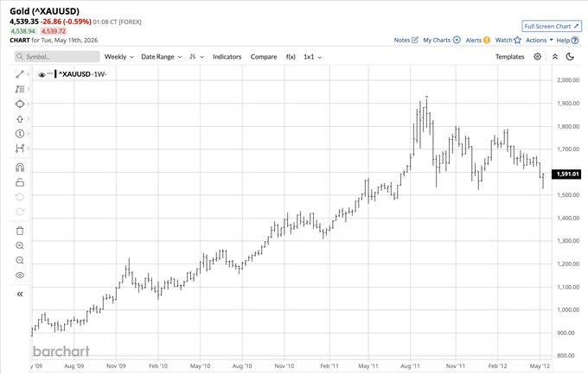This screenshot has height=374, width=588.
Task: Toggle lock drawings padlock
Action: (20, 182)
